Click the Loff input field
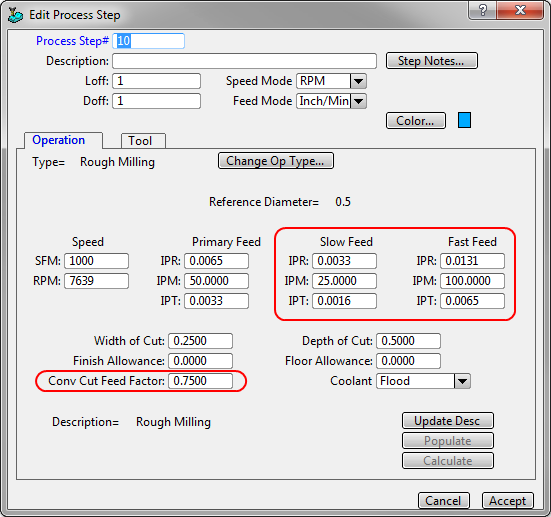 [156, 81]
